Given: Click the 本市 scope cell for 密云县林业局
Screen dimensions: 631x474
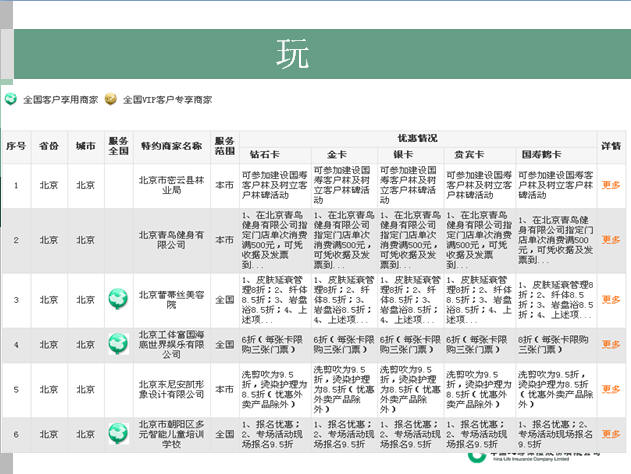Looking at the screenshot, I should tap(225, 185).
